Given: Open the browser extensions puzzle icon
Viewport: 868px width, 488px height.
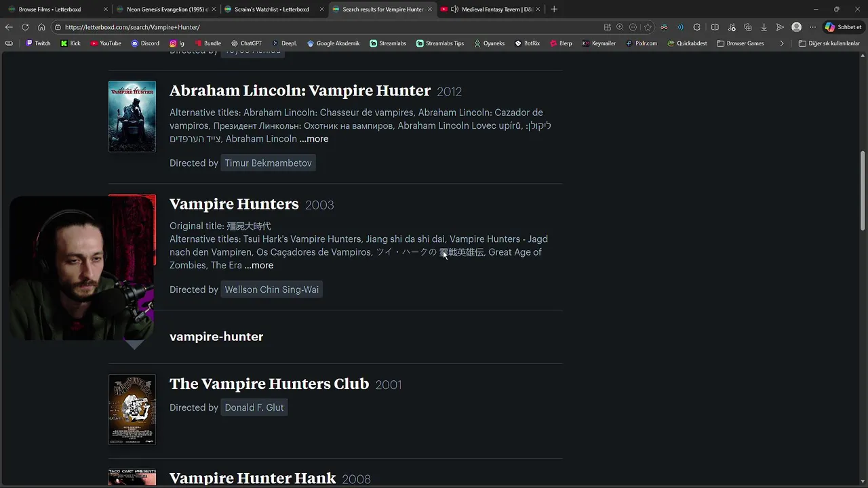Looking at the screenshot, I should pos(697,27).
